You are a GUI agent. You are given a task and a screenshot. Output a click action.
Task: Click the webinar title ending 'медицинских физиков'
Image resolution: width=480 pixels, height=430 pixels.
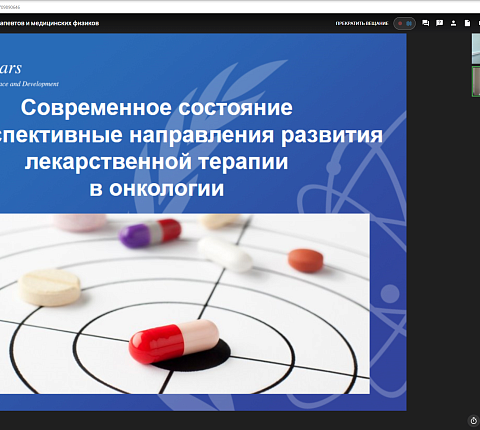pos(49,23)
